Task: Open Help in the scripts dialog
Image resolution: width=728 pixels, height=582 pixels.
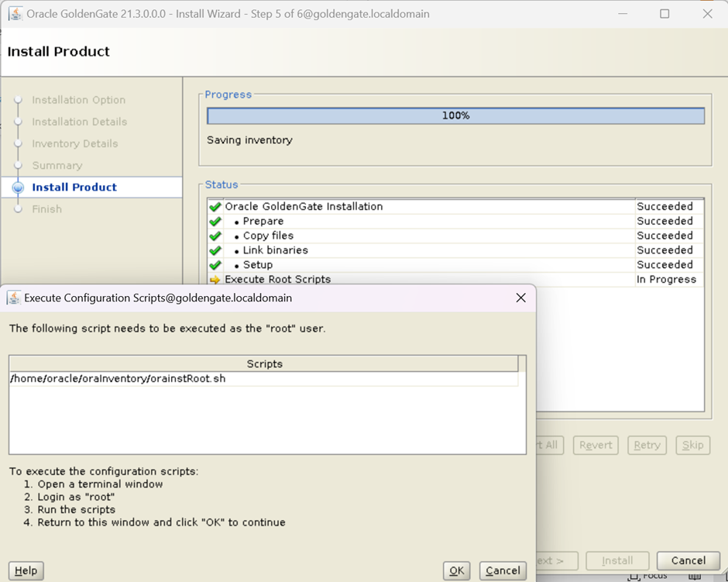Action: click(26, 570)
